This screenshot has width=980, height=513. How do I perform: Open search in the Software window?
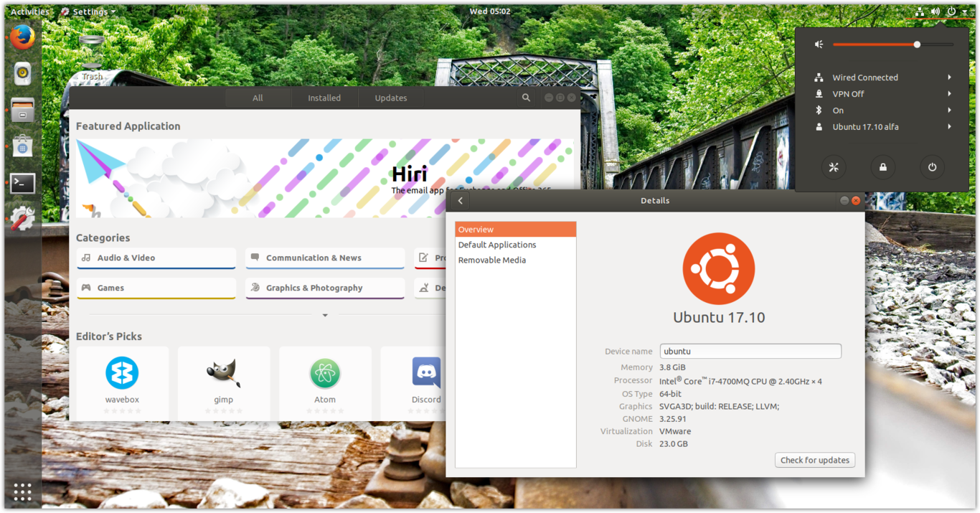click(526, 98)
